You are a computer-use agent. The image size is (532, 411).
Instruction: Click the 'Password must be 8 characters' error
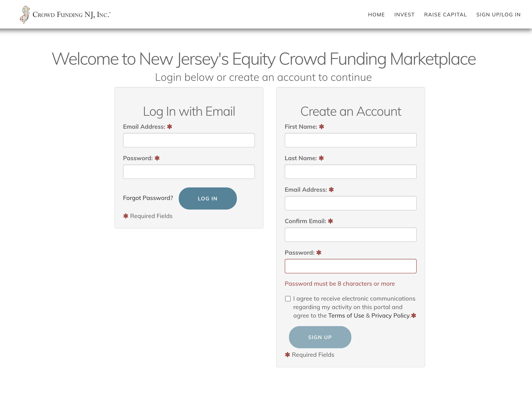340,284
